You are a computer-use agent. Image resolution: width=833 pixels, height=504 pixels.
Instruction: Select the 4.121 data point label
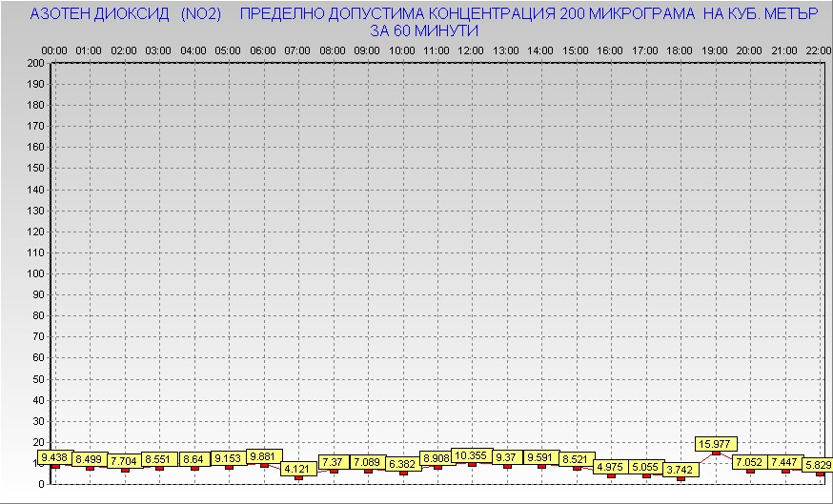[298, 469]
